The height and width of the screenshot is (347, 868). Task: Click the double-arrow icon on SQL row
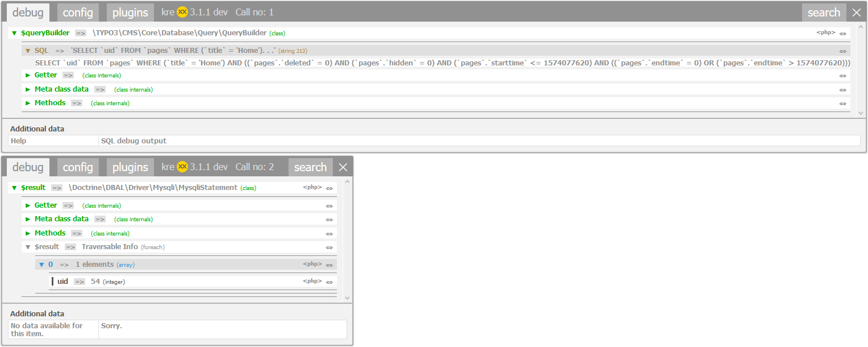[843, 51]
